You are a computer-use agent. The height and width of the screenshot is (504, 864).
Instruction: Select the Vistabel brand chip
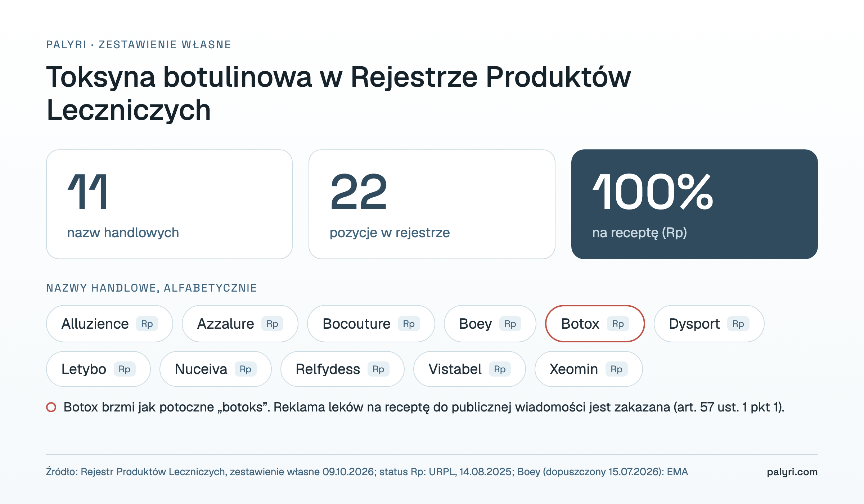pyautogui.click(x=469, y=369)
